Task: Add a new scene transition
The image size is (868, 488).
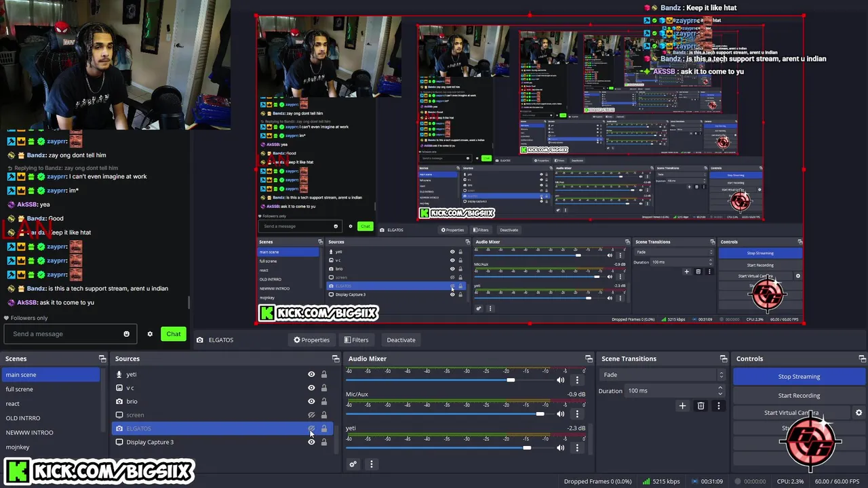Action: click(682, 406)
